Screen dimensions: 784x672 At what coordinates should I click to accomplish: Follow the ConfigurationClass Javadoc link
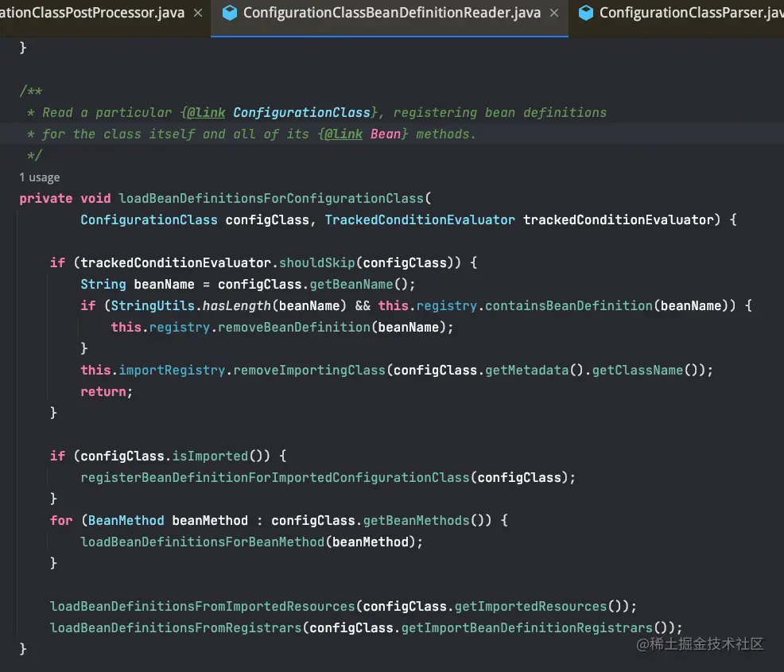(301, 112)
